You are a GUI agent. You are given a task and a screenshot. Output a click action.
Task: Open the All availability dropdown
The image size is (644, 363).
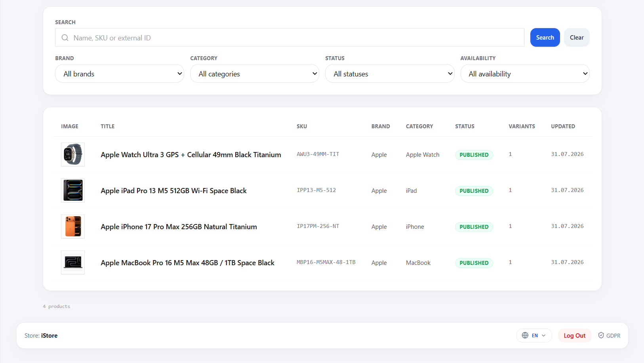click(x=525, y=74)
